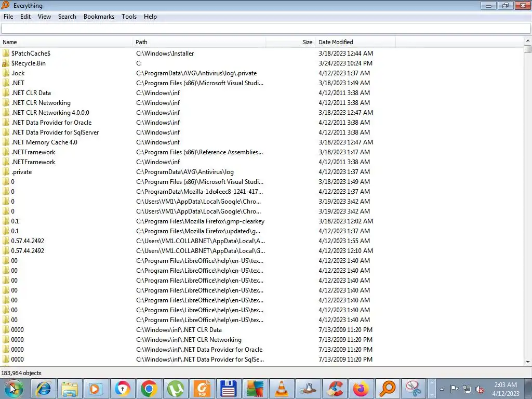Click path C:\ProgramData\AVG\Antivirus\log\.private
The image size is (532, 399).
[x=196, y=73]
